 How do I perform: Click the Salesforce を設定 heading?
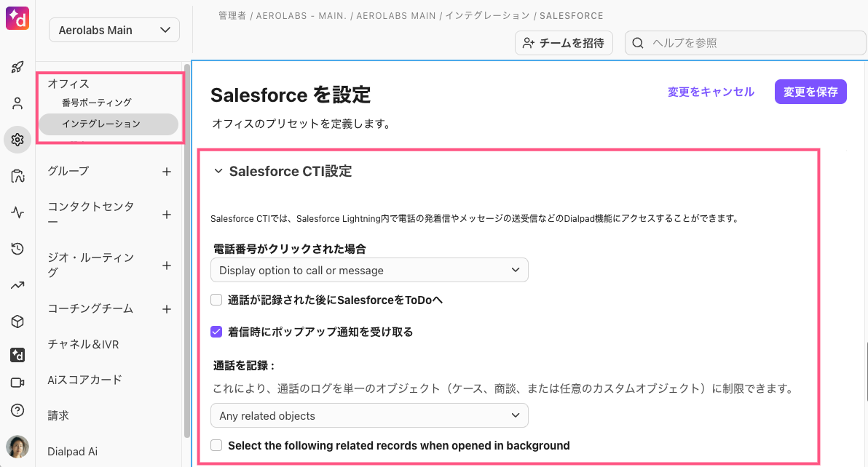[x=291, y=95]
